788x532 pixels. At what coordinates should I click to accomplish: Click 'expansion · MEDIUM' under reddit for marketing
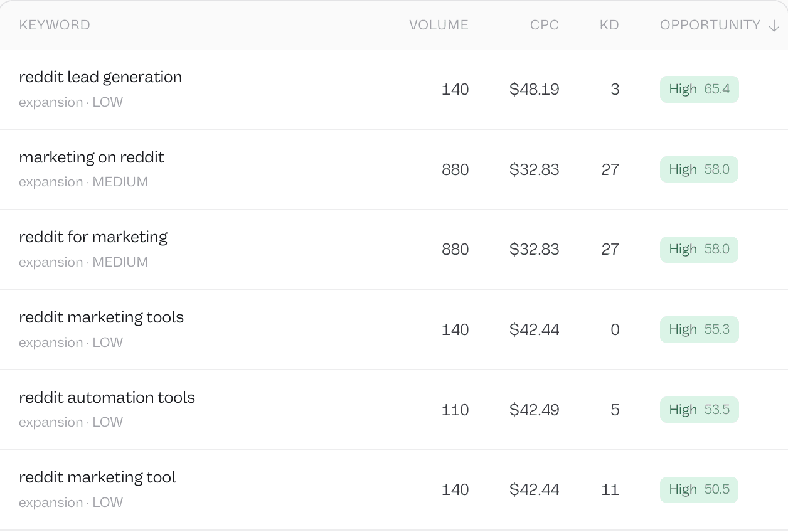(83, 262)
